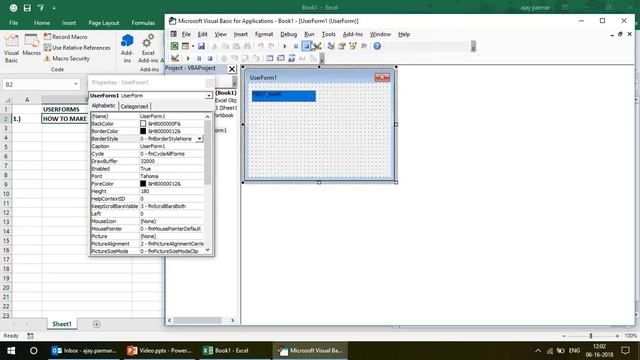The width and height of the screenshot is (640, 360).
Task: Open Project Explorer from the toolbar icon
Action: click(331, 46)
